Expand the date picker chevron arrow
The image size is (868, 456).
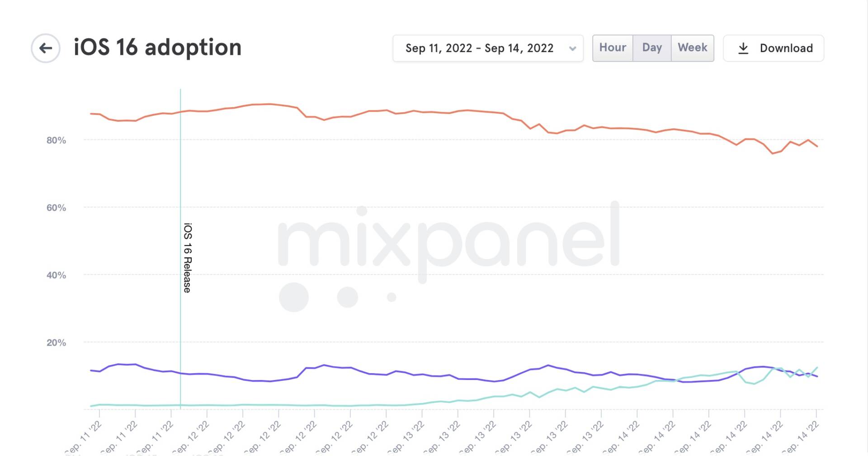tap(572, 48)
